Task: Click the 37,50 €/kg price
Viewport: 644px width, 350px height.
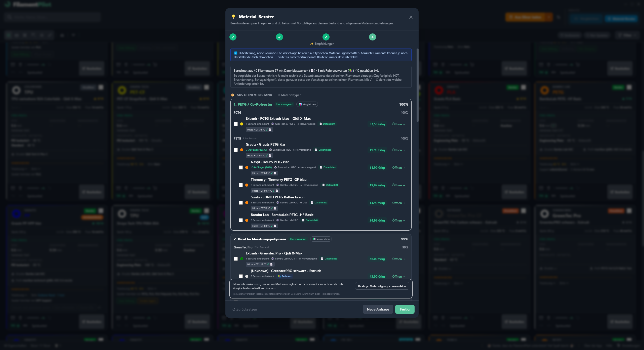Action: 377,124
